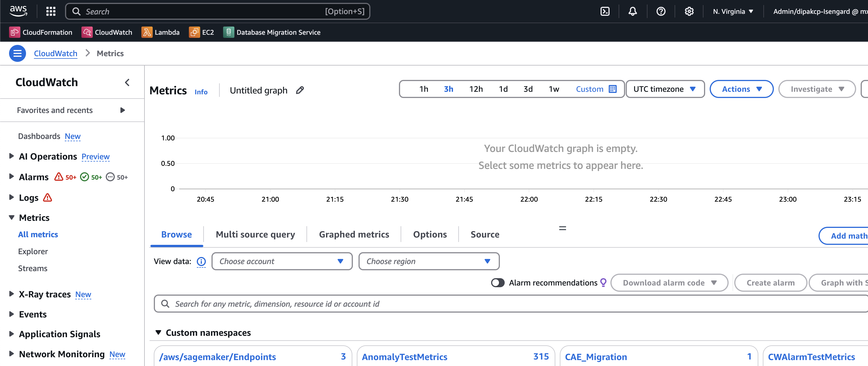Expand the Events section
This screenshot has width=868, height=366.
click(12, 314)
